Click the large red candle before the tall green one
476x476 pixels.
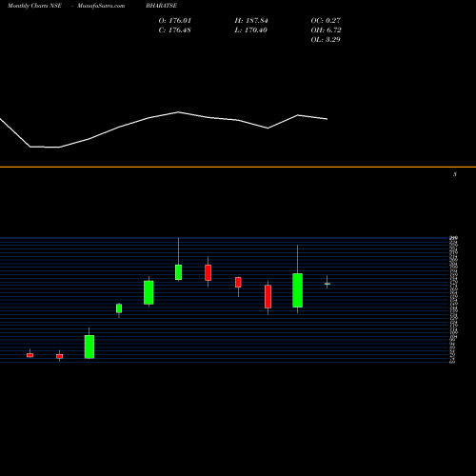coord(268,296)
